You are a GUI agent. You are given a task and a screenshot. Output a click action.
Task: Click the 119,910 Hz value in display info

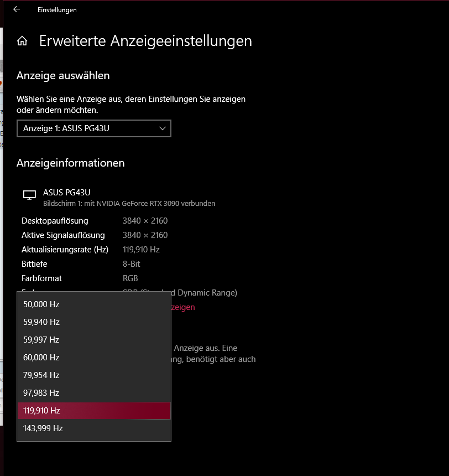tap(141, 250)
